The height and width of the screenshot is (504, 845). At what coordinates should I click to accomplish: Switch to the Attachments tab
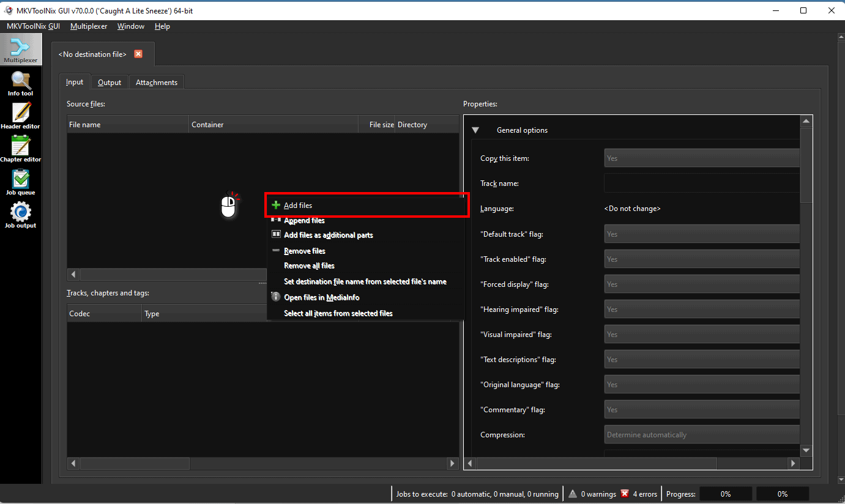(157, 83)
